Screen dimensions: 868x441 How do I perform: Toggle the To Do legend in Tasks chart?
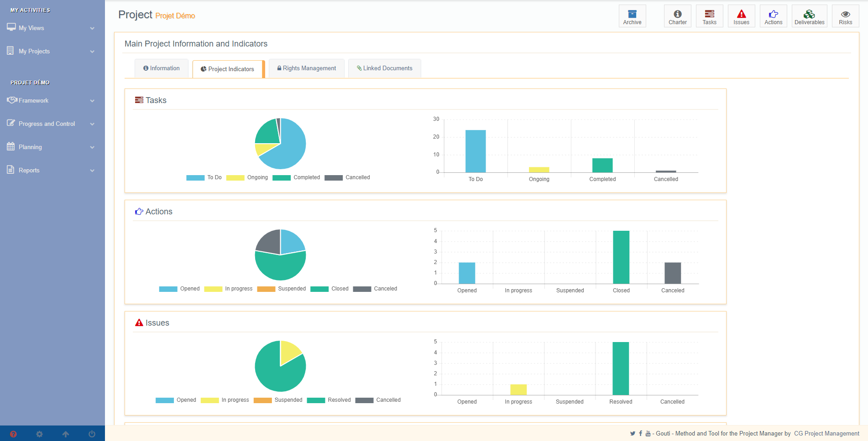(x=204, y=177)
